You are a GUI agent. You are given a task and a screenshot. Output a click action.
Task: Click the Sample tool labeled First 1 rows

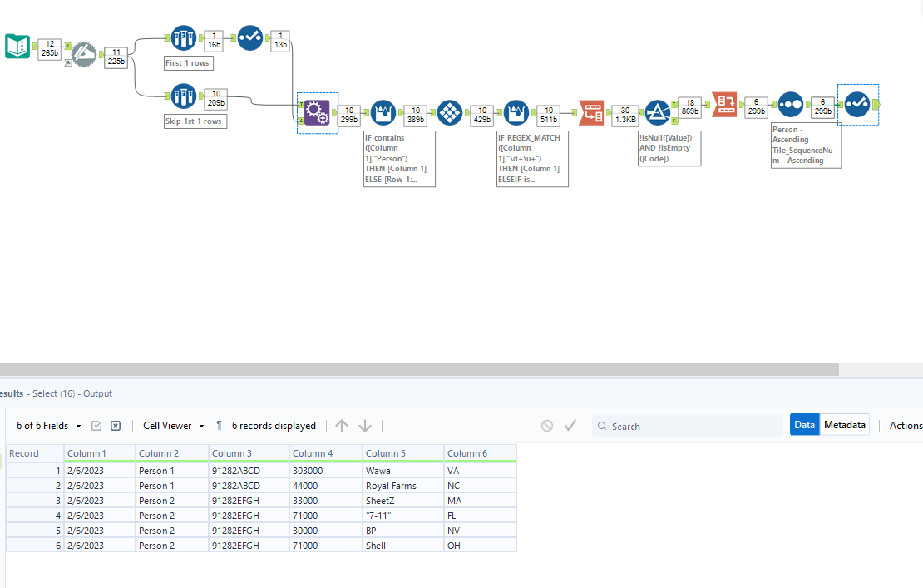pos(183,37)
